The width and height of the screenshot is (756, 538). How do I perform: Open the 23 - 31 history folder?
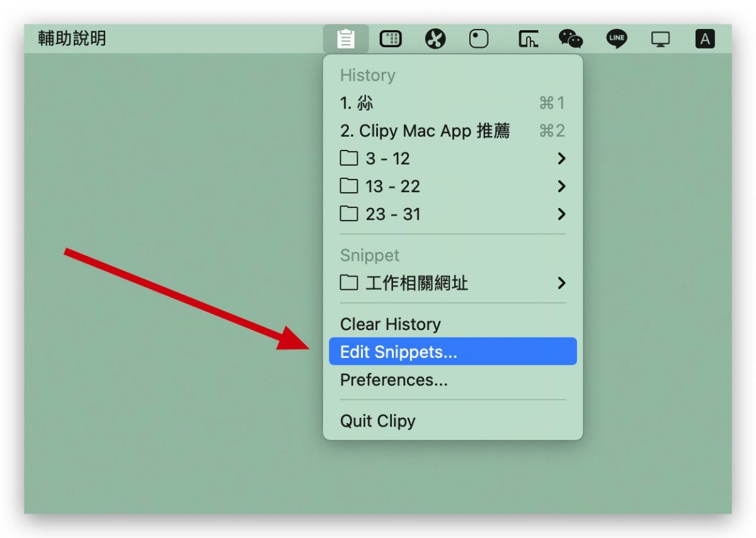coord(452,214)
